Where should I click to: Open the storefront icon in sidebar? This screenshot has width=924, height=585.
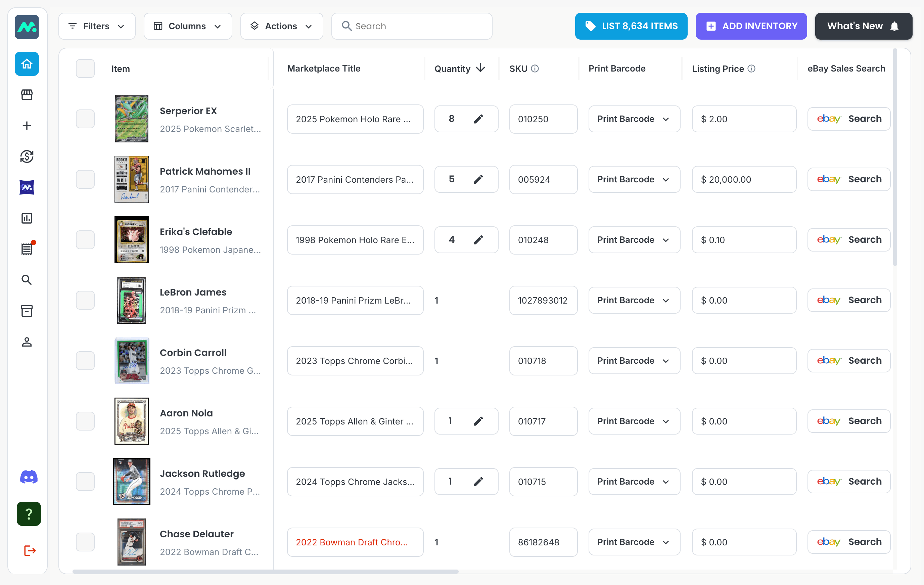coord(27,94)
